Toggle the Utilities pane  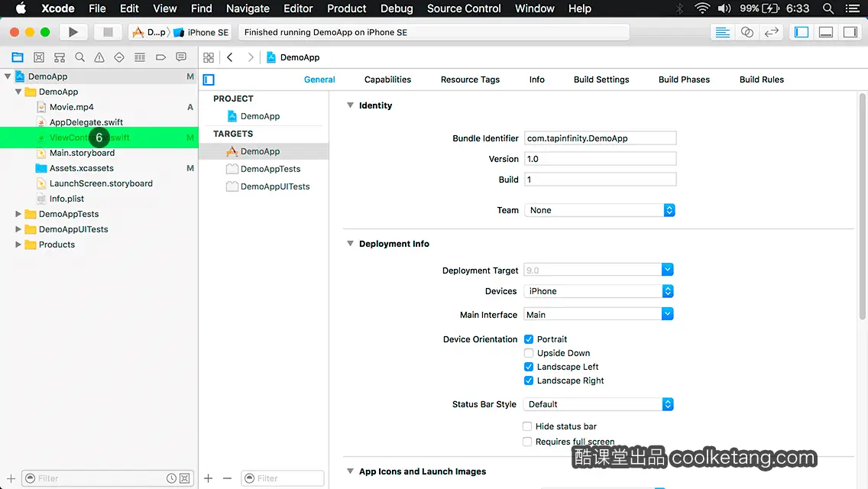tap(850, 32)
